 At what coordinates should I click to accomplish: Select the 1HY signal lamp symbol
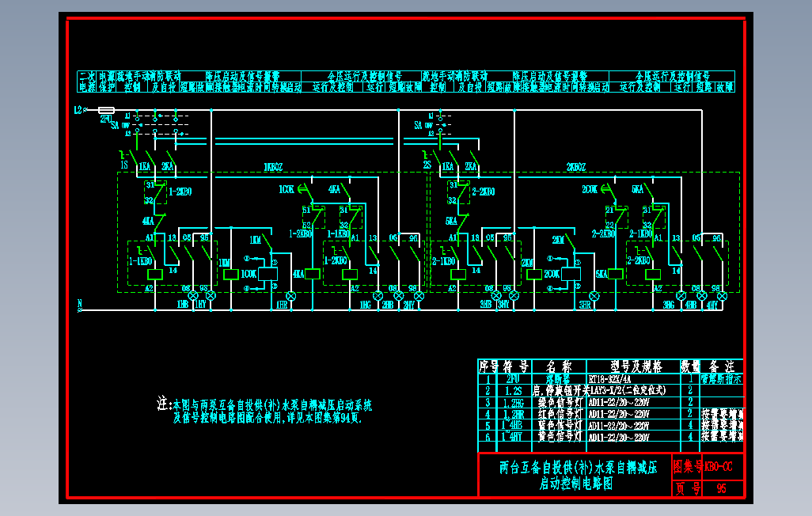coord(211,296)
